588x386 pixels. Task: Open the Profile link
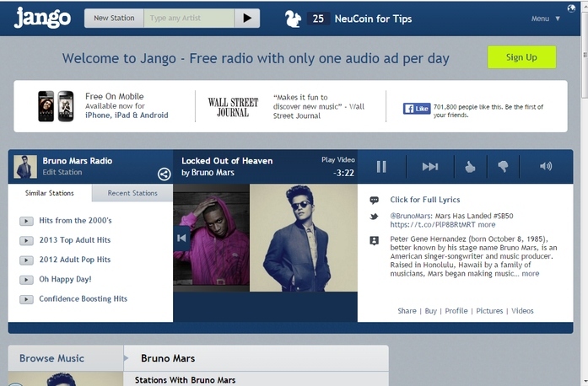click(456, 311)
